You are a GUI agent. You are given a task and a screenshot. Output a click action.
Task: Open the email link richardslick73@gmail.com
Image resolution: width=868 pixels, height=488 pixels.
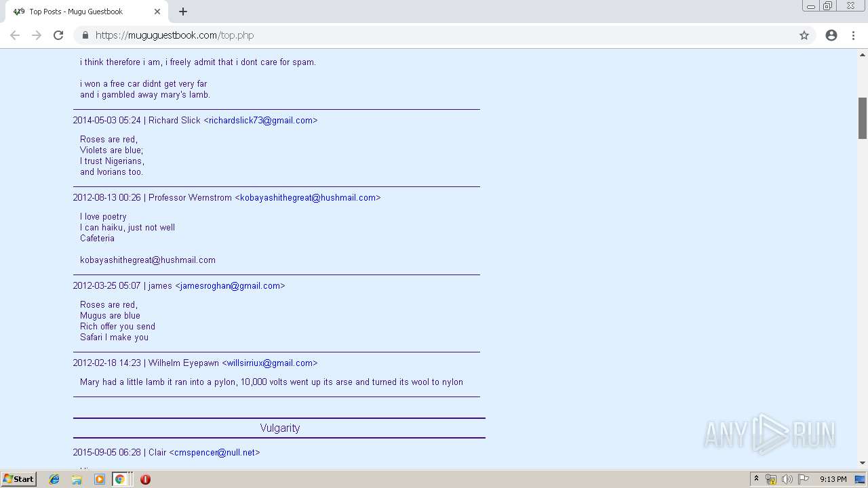coord(260,120)
